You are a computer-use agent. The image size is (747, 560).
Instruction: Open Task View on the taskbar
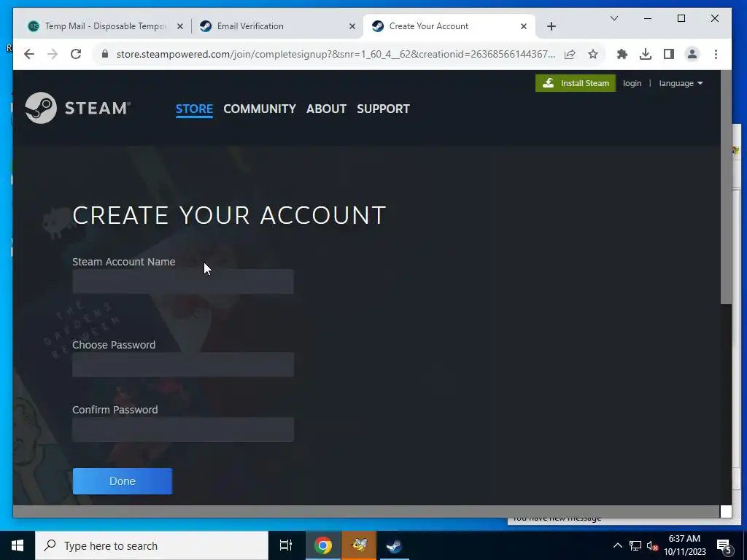[286, 545]
